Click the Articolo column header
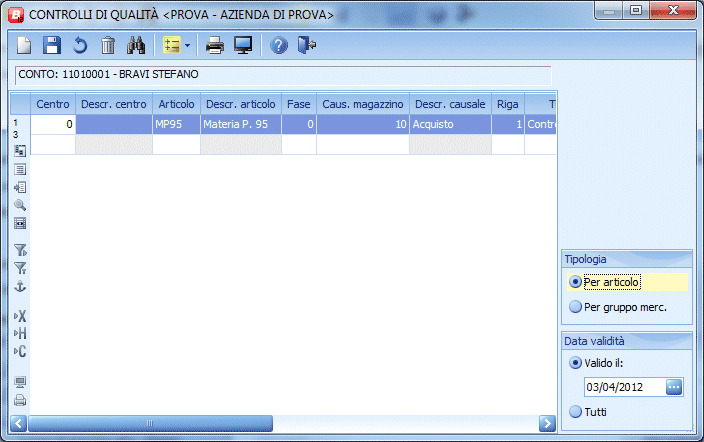The image size is (704, 442). click(x=176, y=104)
